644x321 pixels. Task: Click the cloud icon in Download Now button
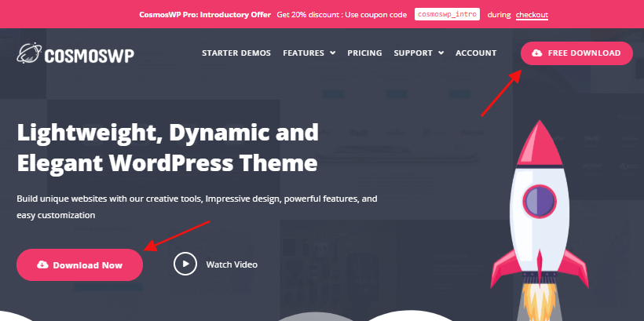(42, 264)
